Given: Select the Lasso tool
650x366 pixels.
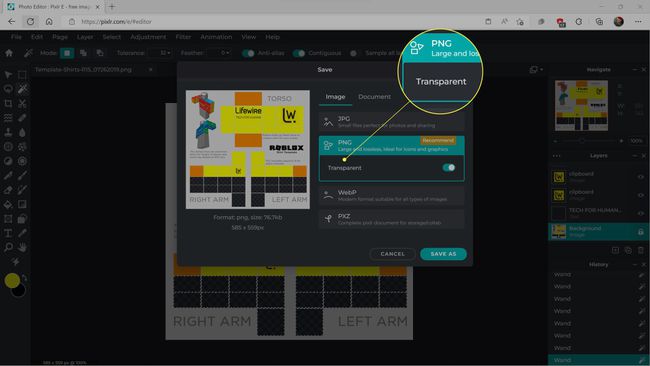Looking at the screenshot, I should click(x=8, y=89).
